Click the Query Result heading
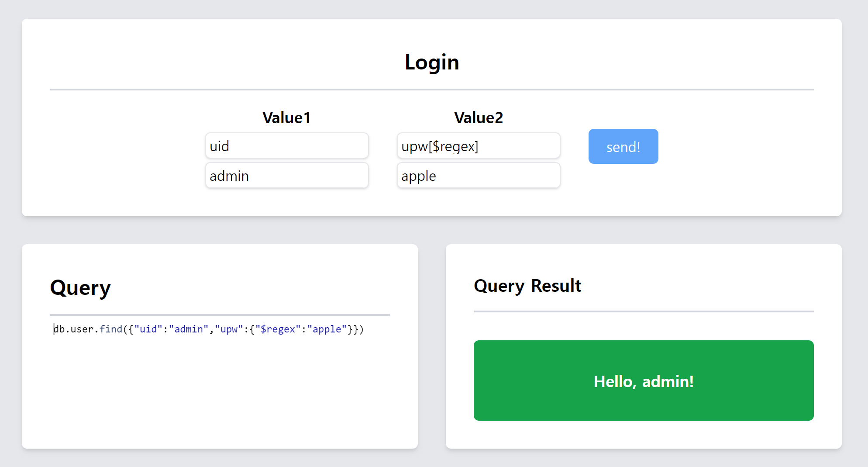The image size is (868, 467). [527, 286]
